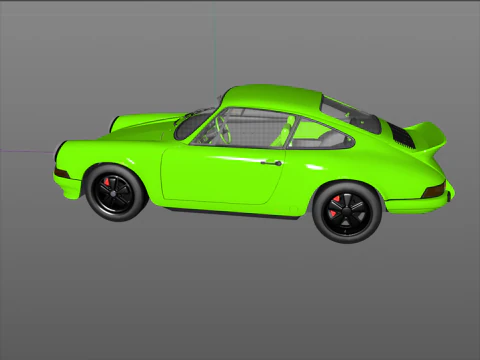Click the driver side door panel
480x360 pixels.
click(x=222, y=176)
